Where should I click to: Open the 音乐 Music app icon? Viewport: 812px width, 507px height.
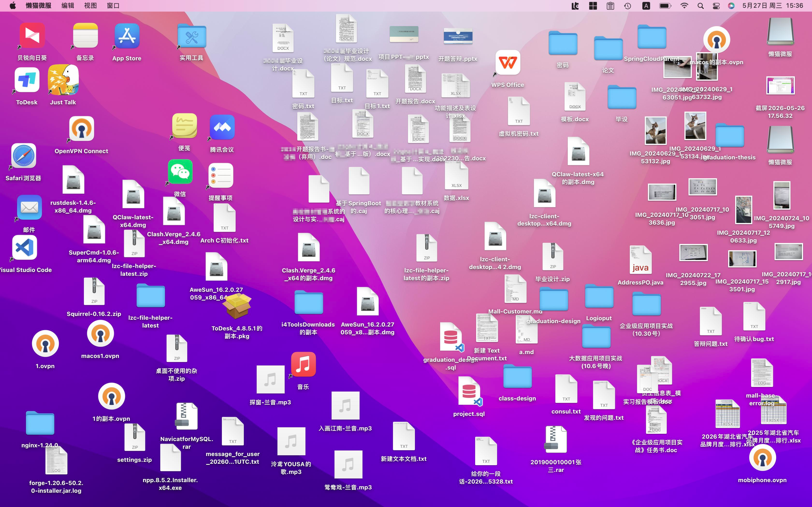303,364
